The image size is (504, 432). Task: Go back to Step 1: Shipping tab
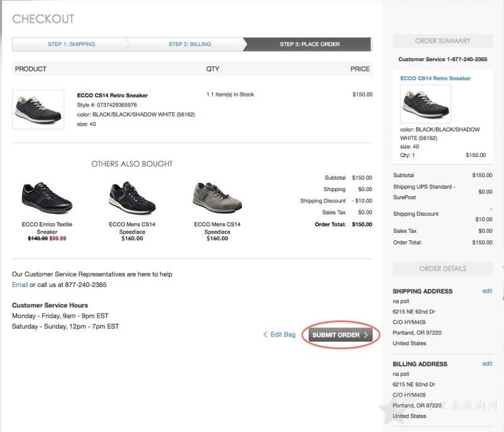[71, 44]
